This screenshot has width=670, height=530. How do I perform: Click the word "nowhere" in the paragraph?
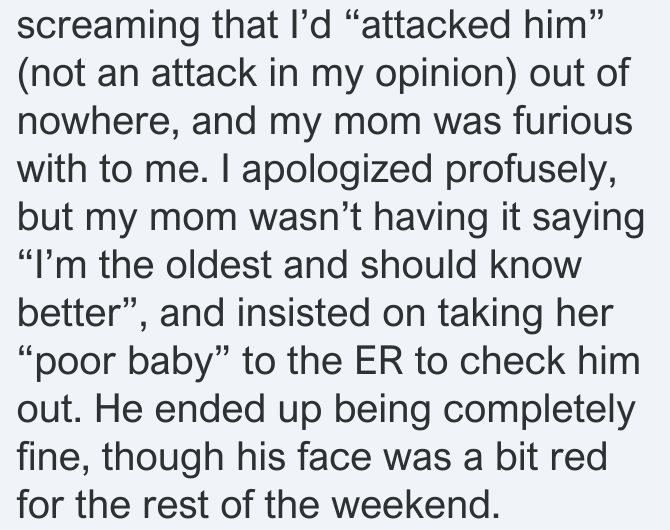pyautogui.click(x=93, y=121)
